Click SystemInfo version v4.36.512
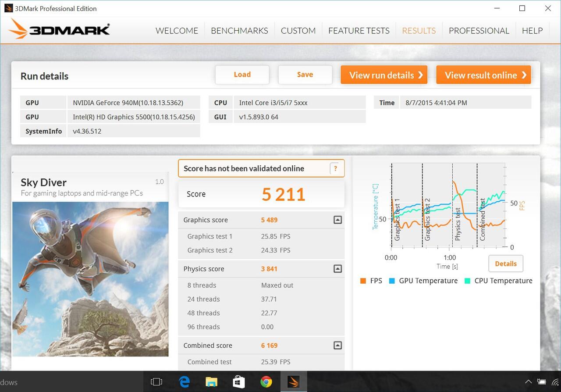 [134, 131]
